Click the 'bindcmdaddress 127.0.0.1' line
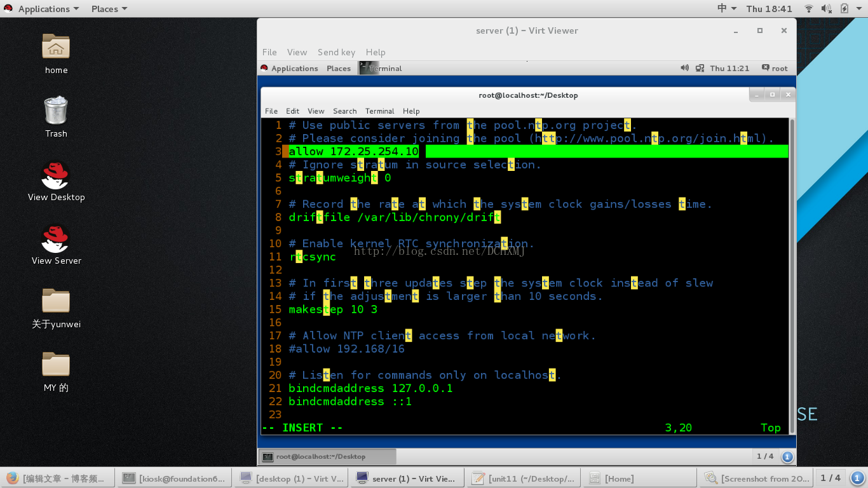Viewport: 868px width, 488px height. pos(370,388)
